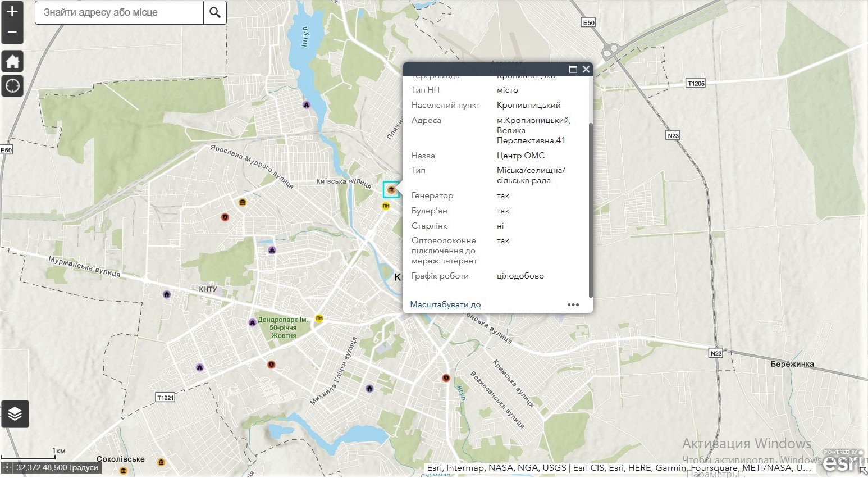The width and height of the screenshot is (868, 478).
Task: Click the coordinates readout '32,372 48,500 Градуси'
Action: (x=57, y=467)
